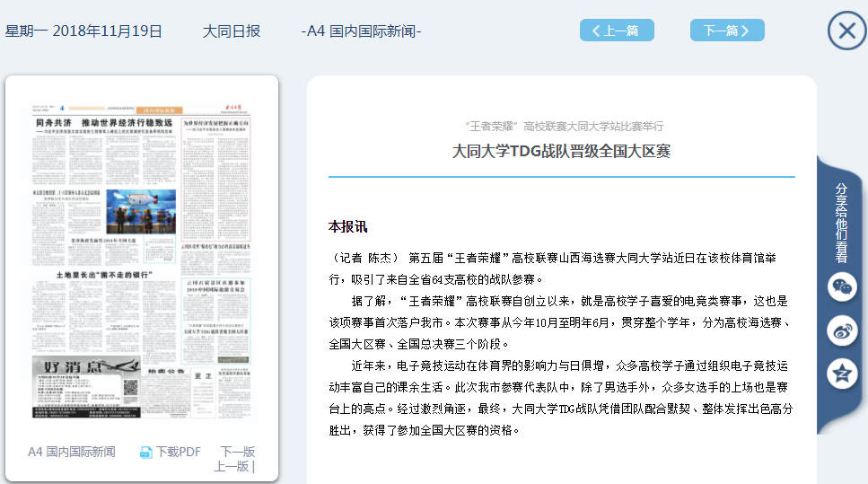The image size is (868, 484).
Task: Click the paragraph beginning 近年来
Action: pyautogui.click(x=561, y=398)
